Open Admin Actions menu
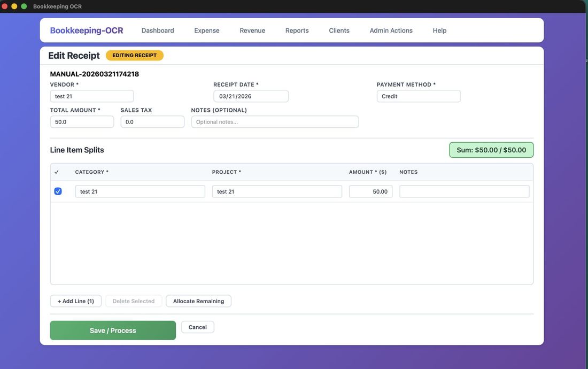Screen dimensions: 588x369 pyautogui.click(x=391, y=30)
